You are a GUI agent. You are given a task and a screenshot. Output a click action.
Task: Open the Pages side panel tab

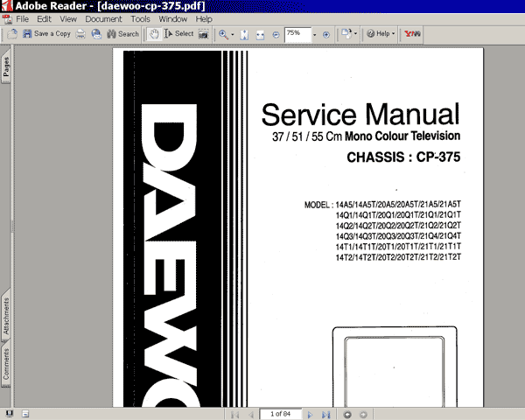(x=6, y=66)
